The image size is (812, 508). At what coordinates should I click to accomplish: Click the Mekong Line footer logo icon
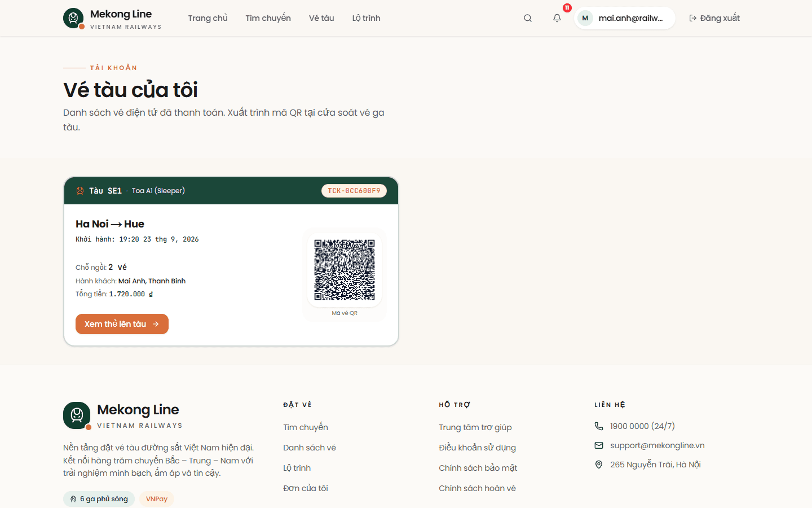(x=77, y=415)
